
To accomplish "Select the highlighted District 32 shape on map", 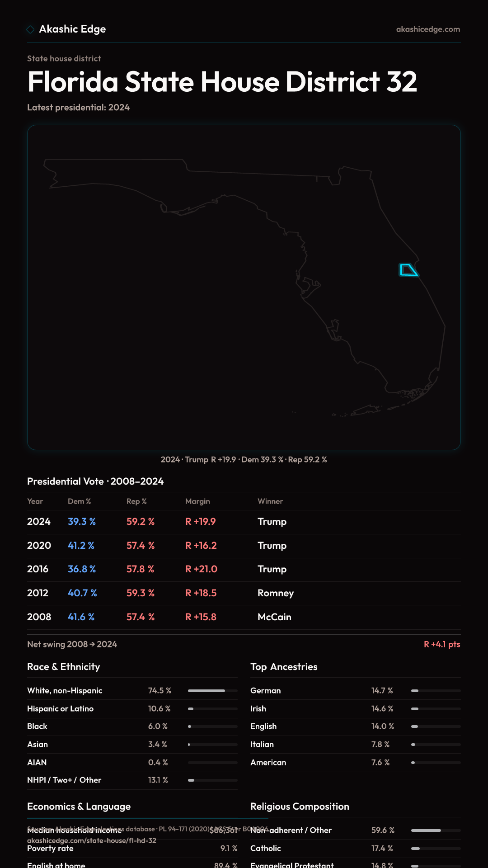I will [408, 270].
